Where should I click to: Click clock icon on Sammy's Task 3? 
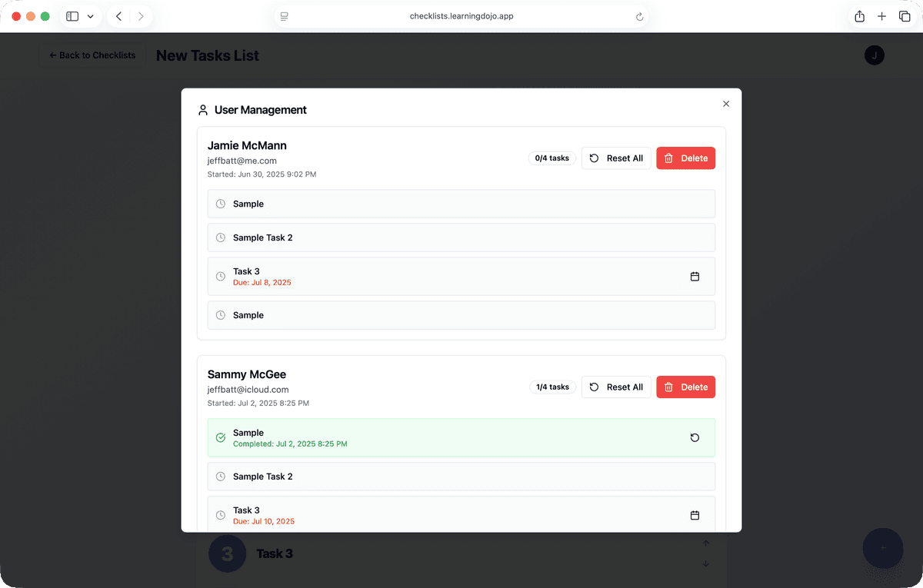(x=221, y=516)
